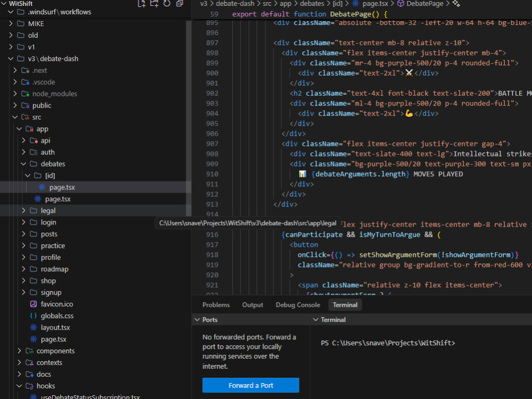Collapse all folders using the explorer header icon

tap(179, 4)
